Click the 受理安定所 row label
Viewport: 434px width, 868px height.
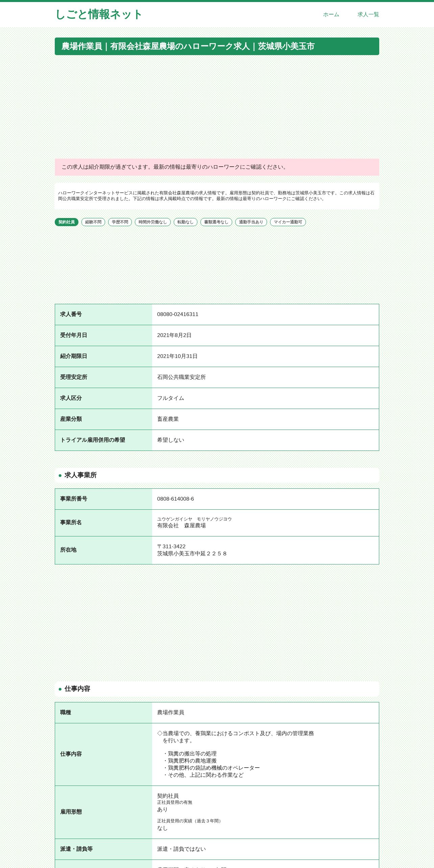(x=74, y=377)
